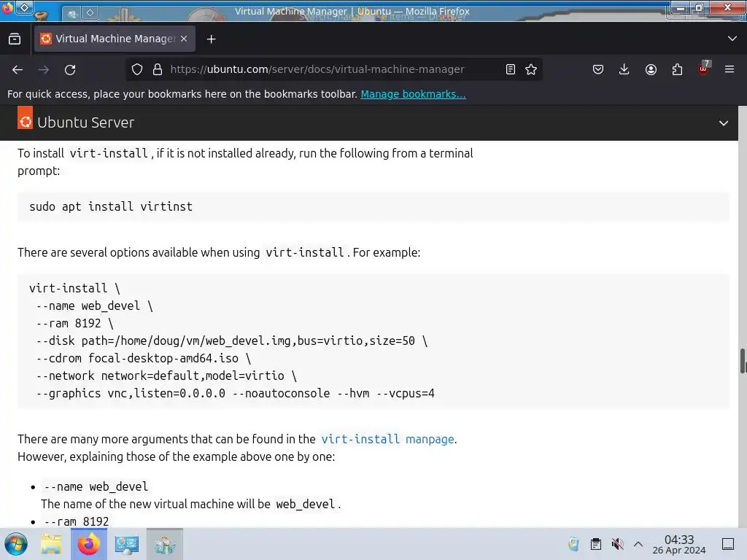Open the uBlock Origin extension icon
This screenshot has width=747, height=560.
704,69
